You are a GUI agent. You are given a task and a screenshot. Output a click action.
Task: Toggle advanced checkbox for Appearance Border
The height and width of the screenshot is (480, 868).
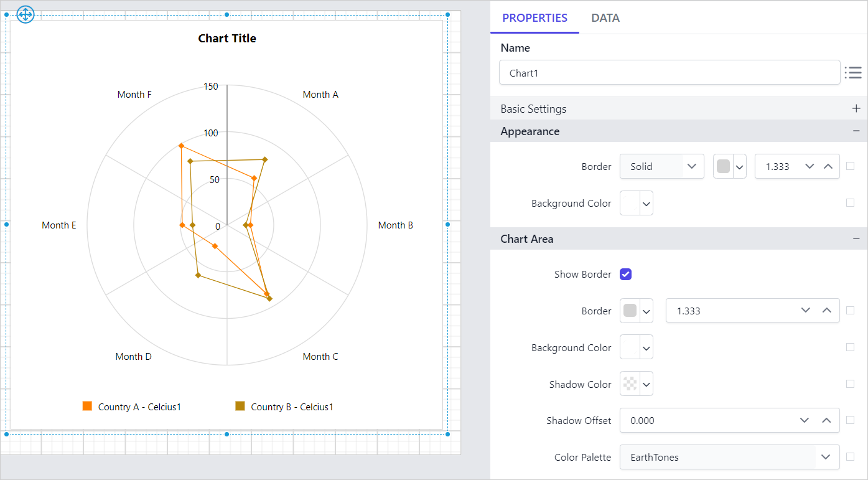[850, 166]
